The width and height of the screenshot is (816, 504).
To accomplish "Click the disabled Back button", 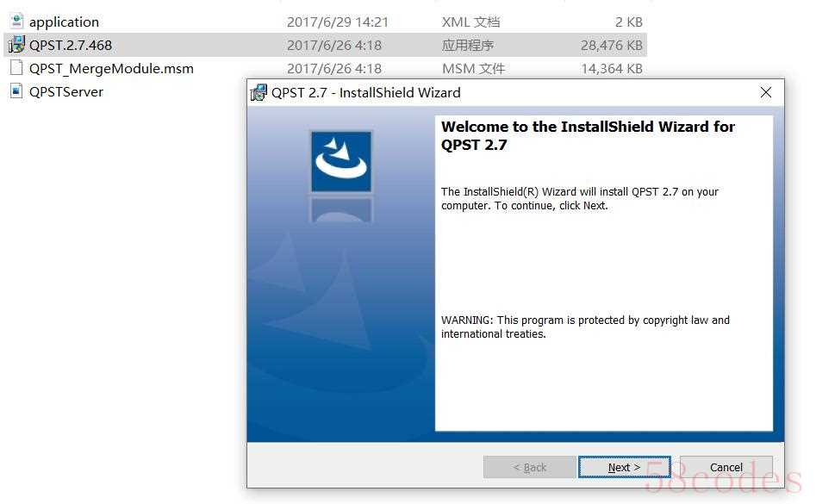I will [x=529, y=467].
